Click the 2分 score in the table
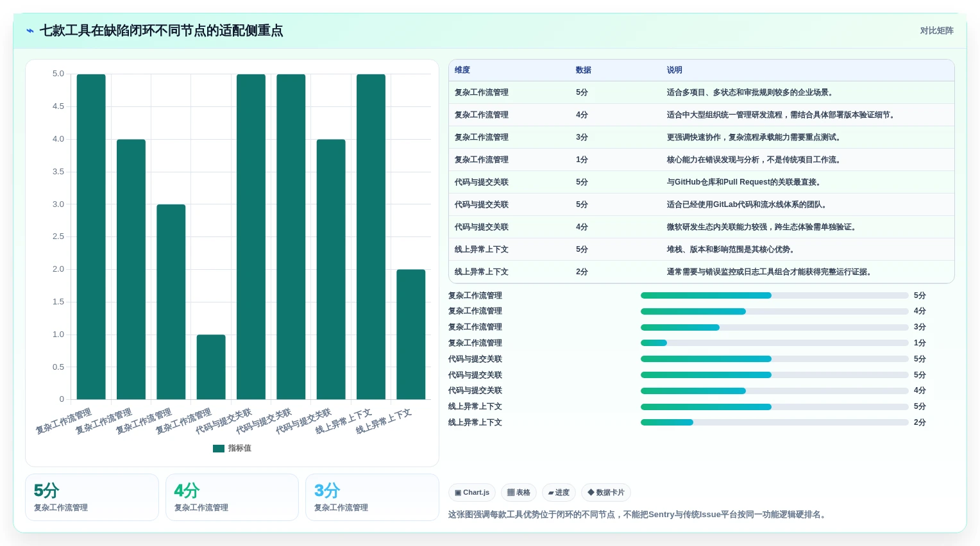 tap(582, 272)
